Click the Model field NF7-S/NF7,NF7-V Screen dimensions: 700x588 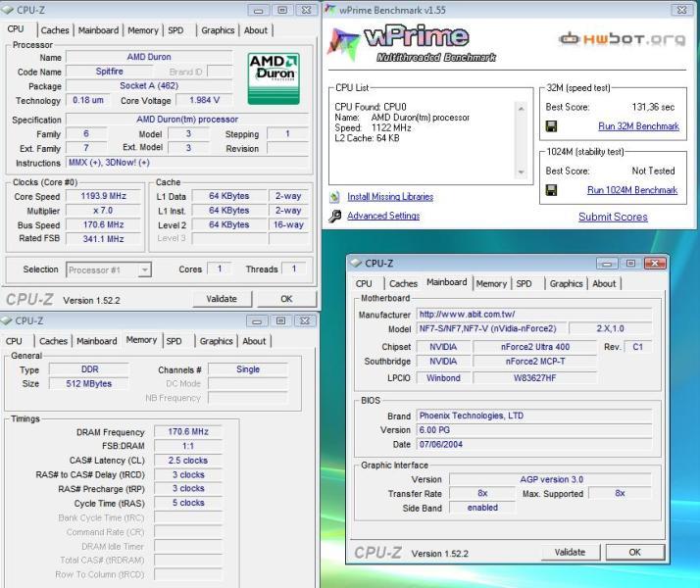(x=491, y=329)
